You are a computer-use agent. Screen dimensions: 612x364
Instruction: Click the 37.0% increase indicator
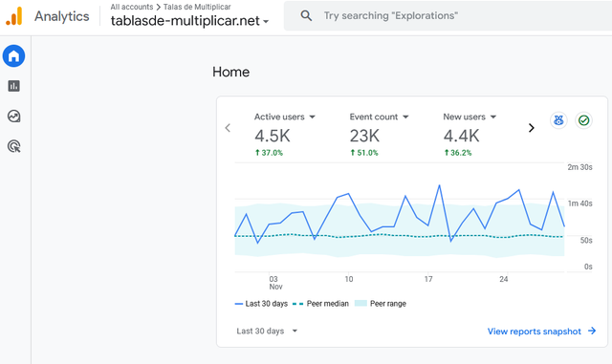(269, 153)
